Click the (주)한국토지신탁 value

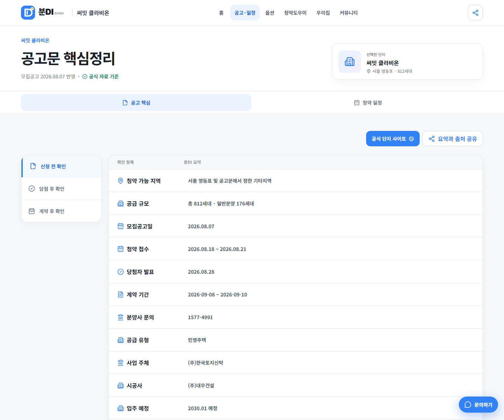coord(205,363)
